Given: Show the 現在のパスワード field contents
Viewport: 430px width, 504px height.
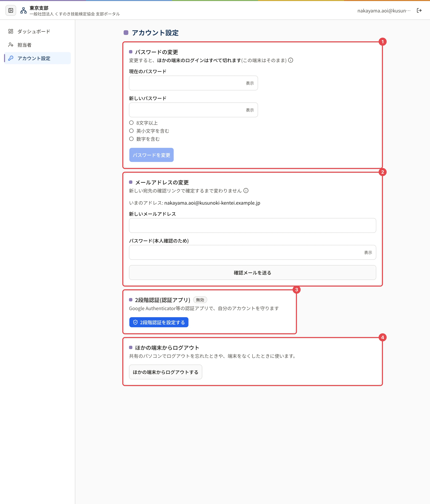Looking at the screenshot, I should (250, 83).
